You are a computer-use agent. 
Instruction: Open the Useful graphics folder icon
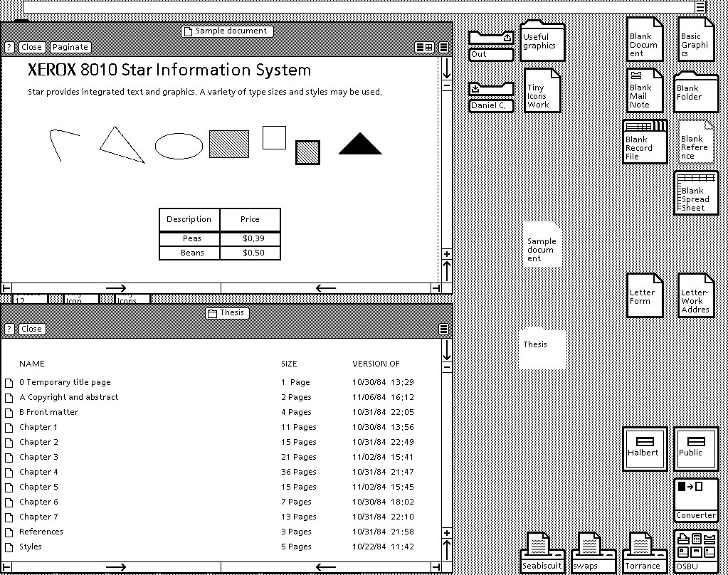coord(542,39)
